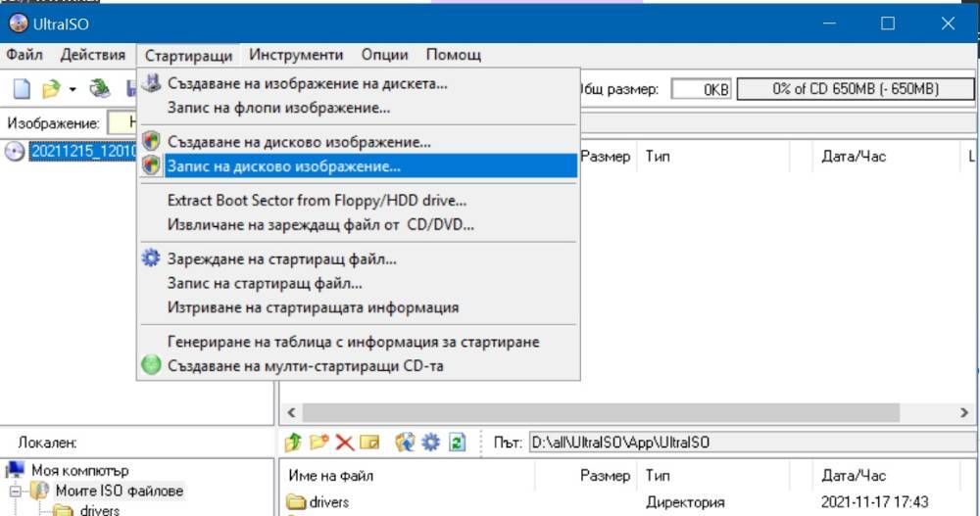This screenshot has height=516, width=980.
Task: Sort local files by Дата/Час column
Action: click(x=854, y=476)
